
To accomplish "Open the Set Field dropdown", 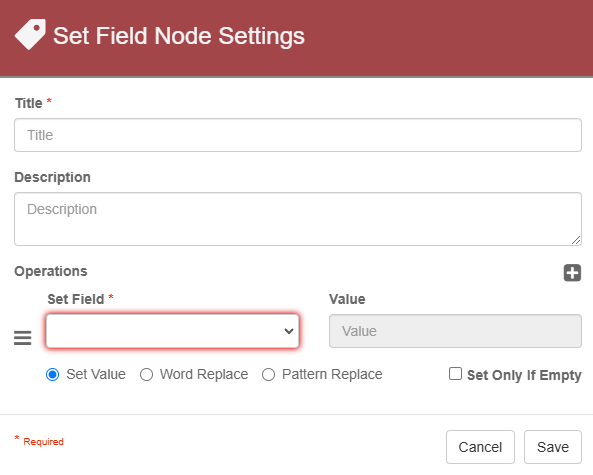I will [172, 331].
